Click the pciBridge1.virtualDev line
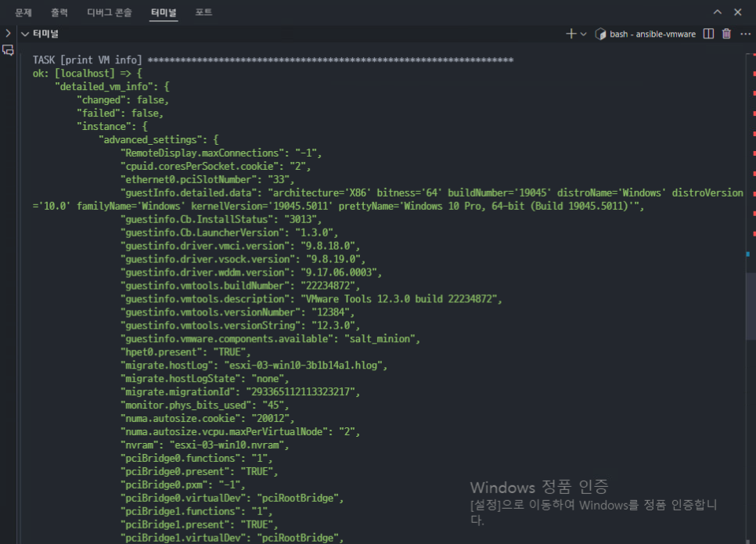Screen dimensions: 756x544 [232, 537]
